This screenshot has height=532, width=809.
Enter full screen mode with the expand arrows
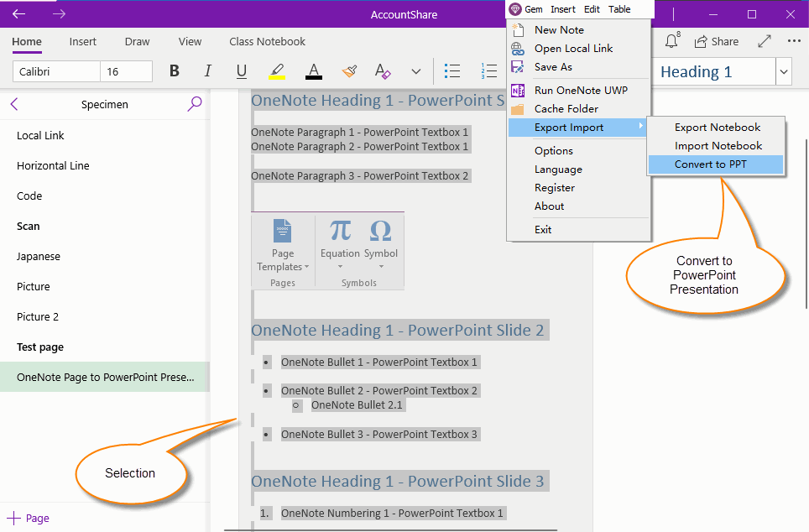pos(765,41)
